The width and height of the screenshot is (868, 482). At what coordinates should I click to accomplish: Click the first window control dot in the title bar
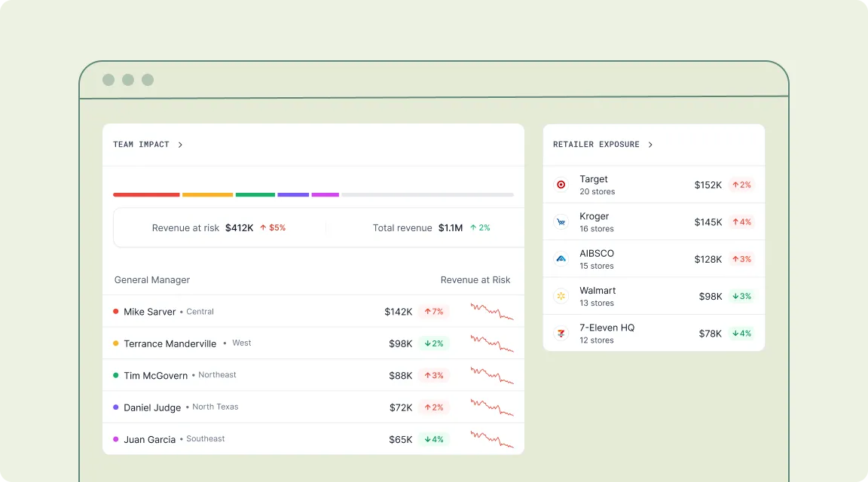(x=108, y=80)
